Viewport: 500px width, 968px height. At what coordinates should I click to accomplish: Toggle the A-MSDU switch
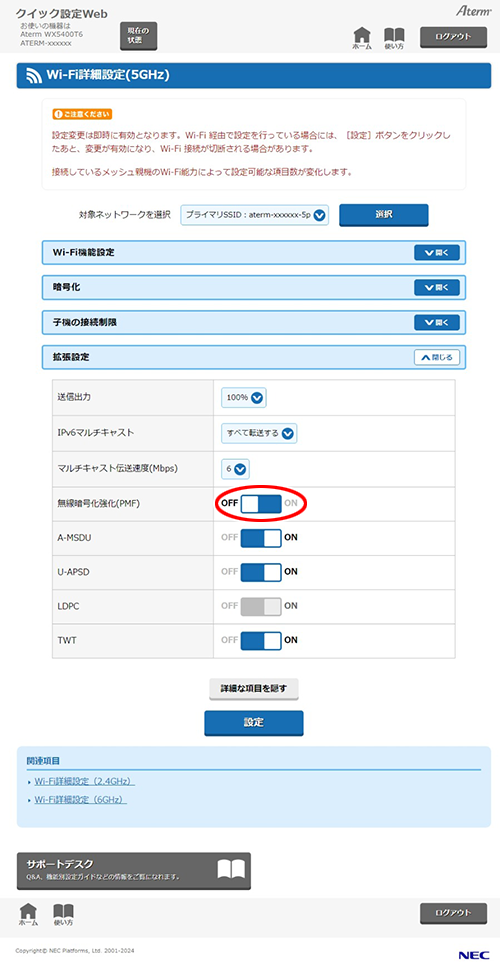tap(260, 537)
